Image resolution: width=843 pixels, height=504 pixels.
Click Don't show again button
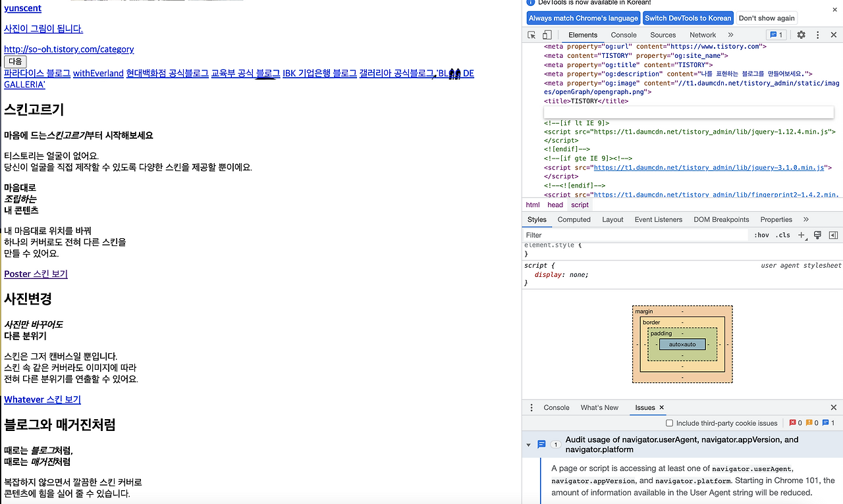coord(767,18)
